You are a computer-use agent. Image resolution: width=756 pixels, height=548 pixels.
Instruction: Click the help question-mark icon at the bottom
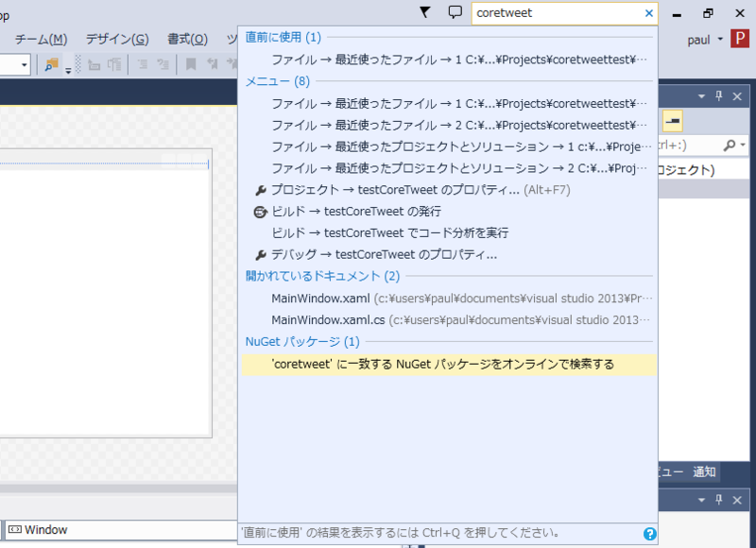649,533
